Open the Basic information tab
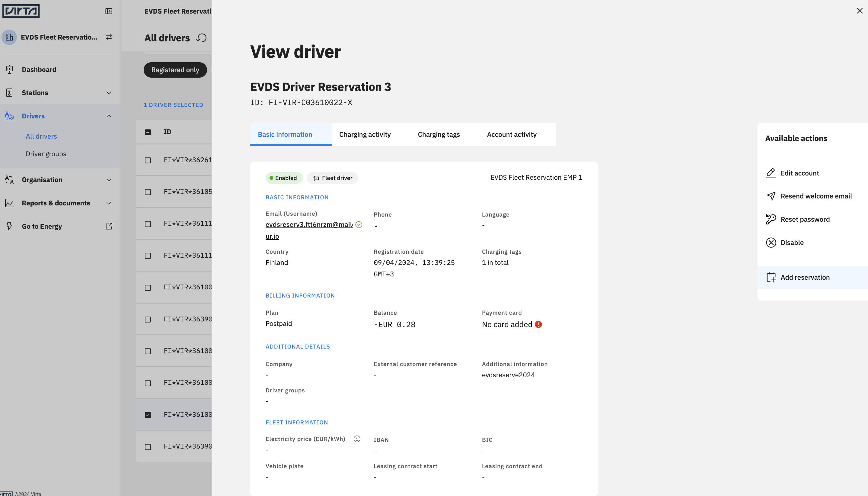868x496 pixels. (291, 134)
